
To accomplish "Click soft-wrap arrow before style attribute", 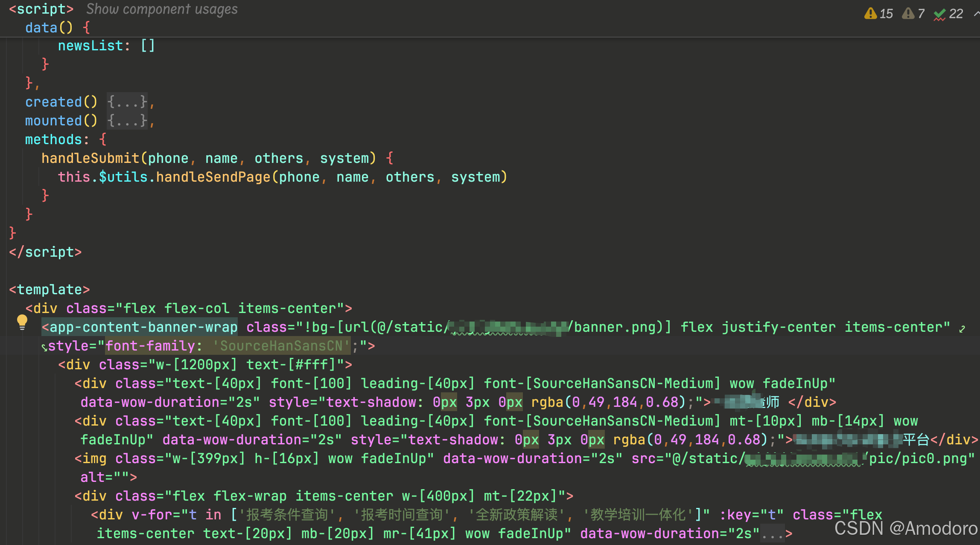I will tap(44, 347).
